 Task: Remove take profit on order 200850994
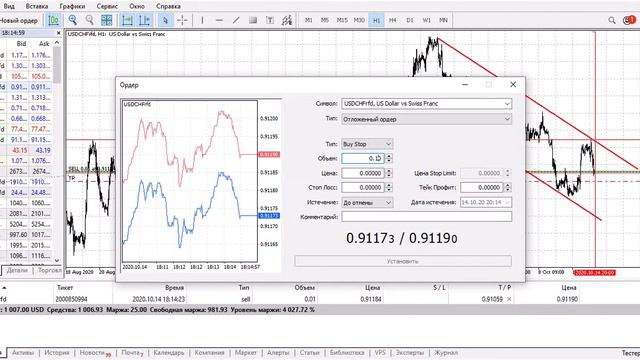point(509,299)
